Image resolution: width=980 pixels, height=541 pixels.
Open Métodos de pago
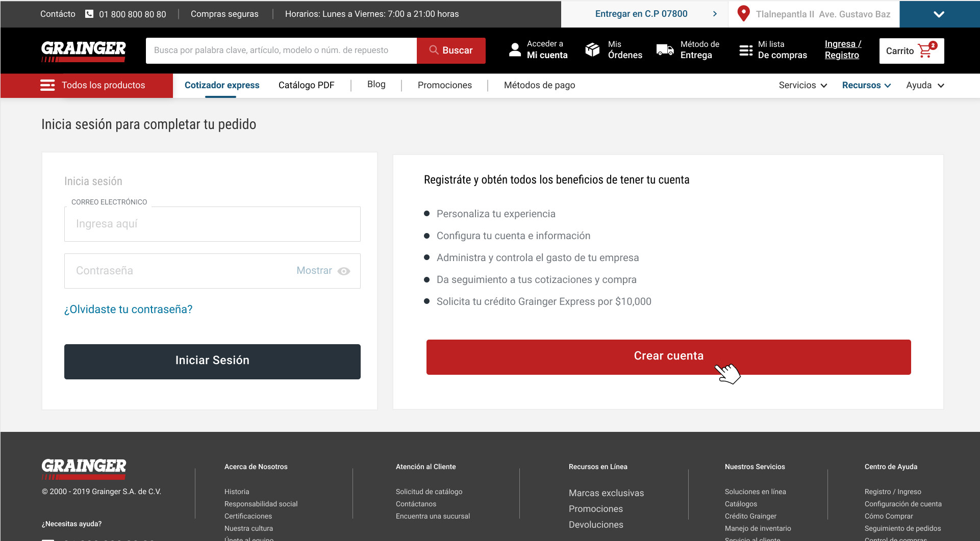coord(539,85)
